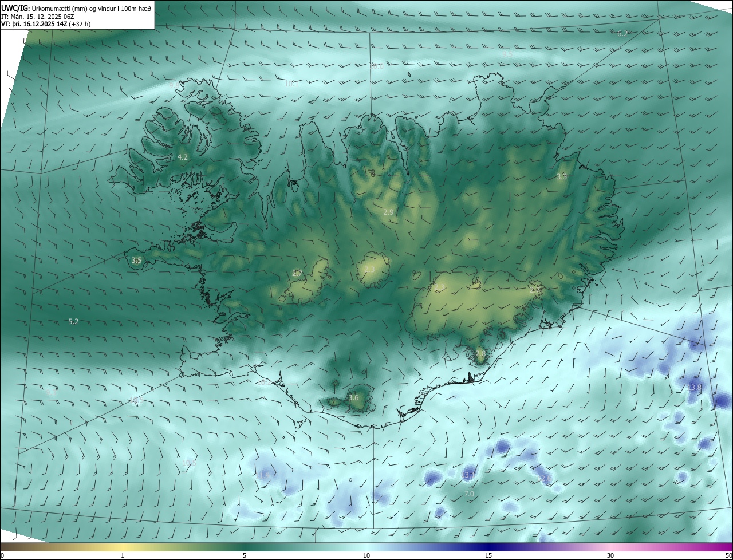Click the 4.2 value over the Westfjords

(x=183, y=157)
